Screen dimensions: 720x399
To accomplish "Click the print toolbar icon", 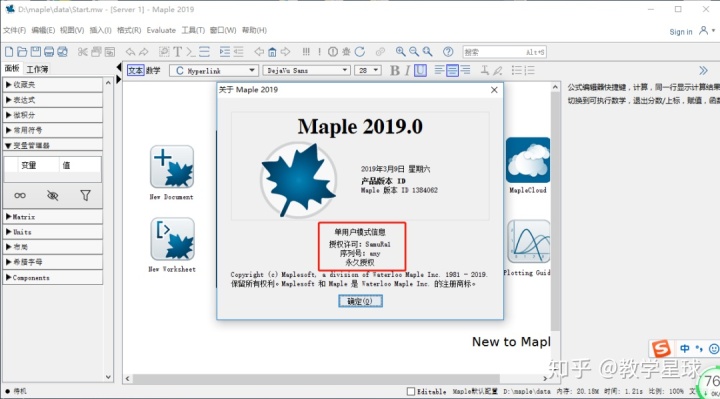I will pos(49,51).
